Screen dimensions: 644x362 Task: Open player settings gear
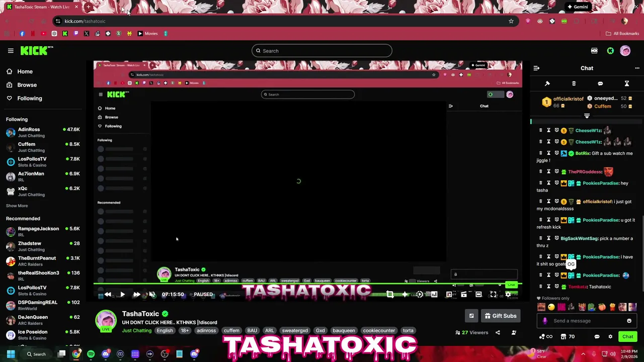pos(508,295)
